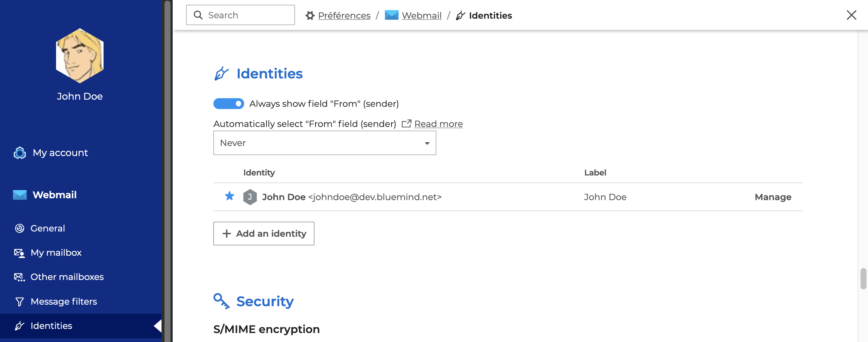Open the Never sender selection dropdown

324,143
